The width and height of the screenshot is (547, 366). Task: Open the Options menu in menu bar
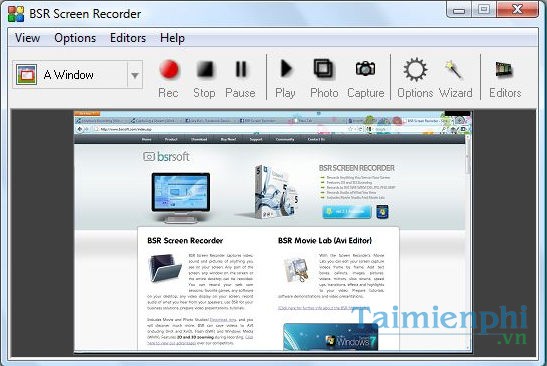[x=75, y=38]
